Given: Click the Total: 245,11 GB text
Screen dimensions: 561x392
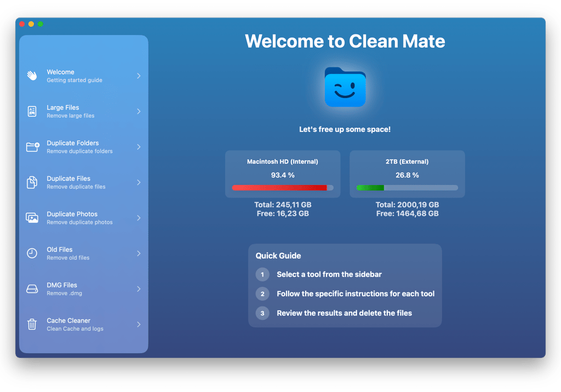Looking at the screenshot, I should click(x=283, y=205).
